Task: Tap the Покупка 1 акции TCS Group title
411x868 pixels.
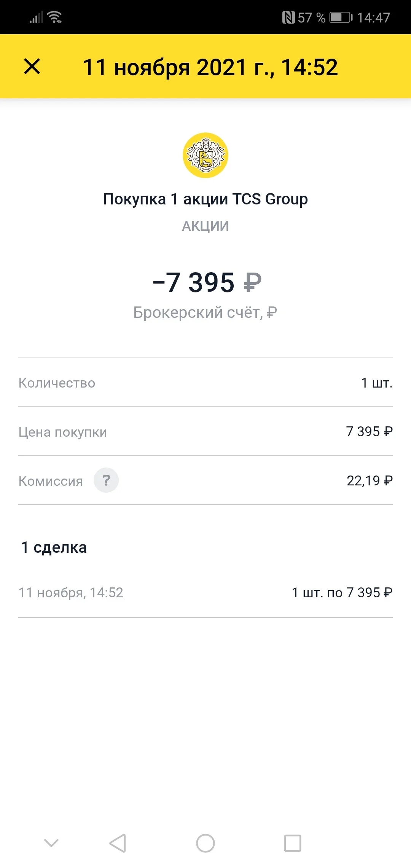Action: [x=205, y=199]
